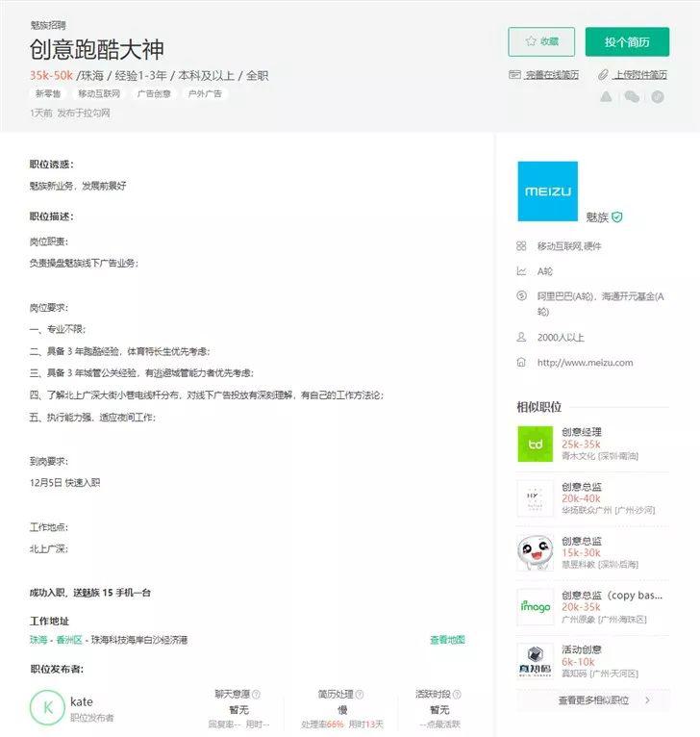Open the 创意经理 25k-35k similar job
The width and height of the screenshot is (700, 737).
coord(593,444)
